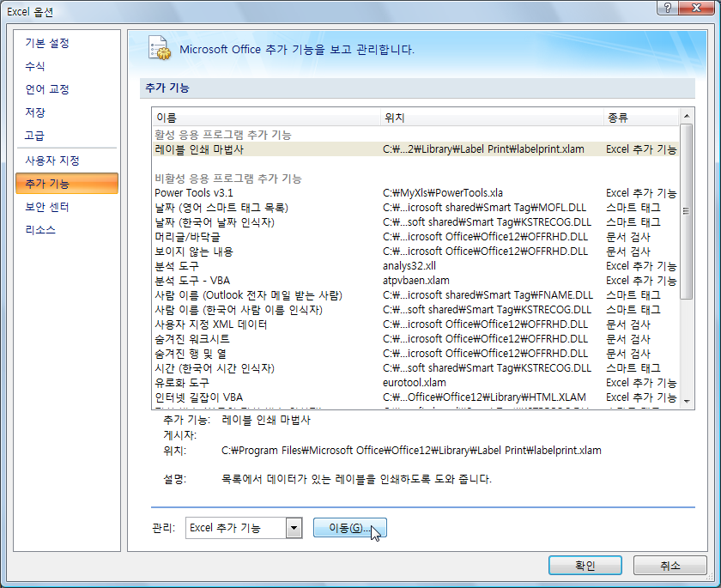This screenshot has height=588, width=721.
Task: Select 사람 이름 (Outlook 전자 메일 받는 사람)
Action: [415, 295]
